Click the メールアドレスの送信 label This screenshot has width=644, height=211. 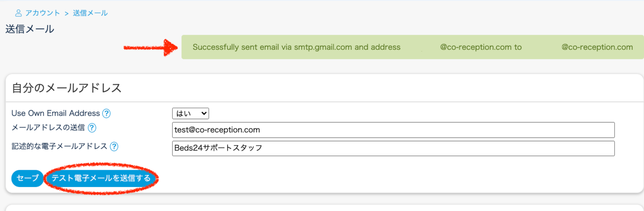(x=48, y=128)
